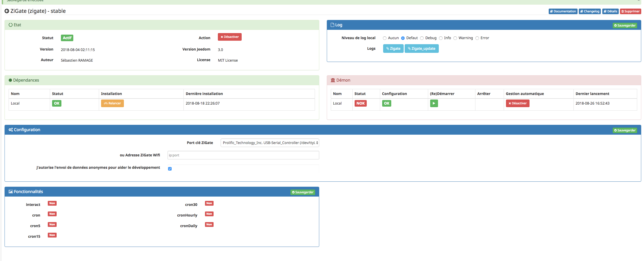Disable daemon automatic management with Désactiver
Image resolution: width=644 pixels, height=261 pixels.
pos(518,103)
